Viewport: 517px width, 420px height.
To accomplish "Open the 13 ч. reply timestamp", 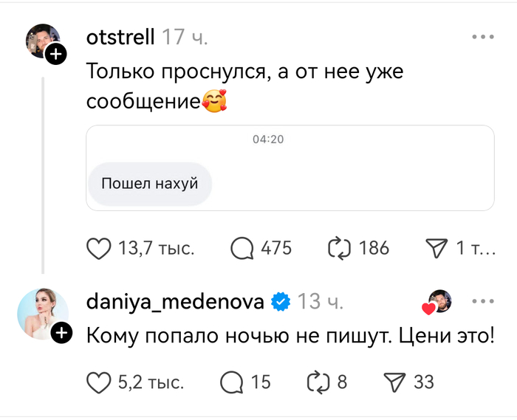I will [x=321, y=301].
